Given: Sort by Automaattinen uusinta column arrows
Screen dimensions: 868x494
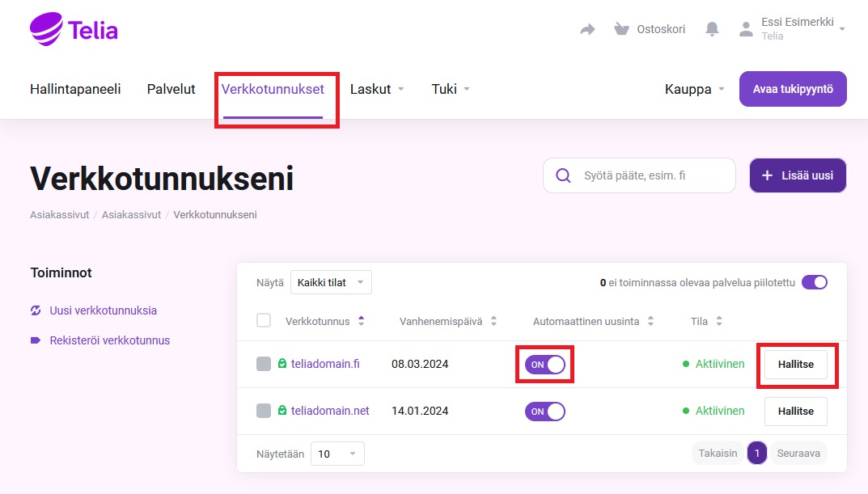Looking at the screenshot, I should (x=651, y=321).
